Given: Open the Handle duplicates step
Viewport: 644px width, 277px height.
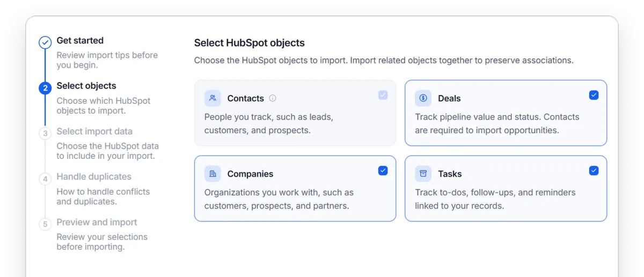Looking at the screenshot, I should 94,177.
